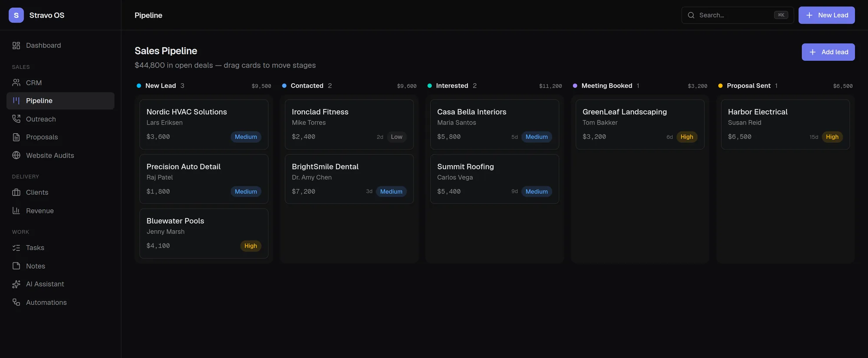Click the Notes page icon
The width and height of the screenshot is (868, 358).
coord(16,266)
